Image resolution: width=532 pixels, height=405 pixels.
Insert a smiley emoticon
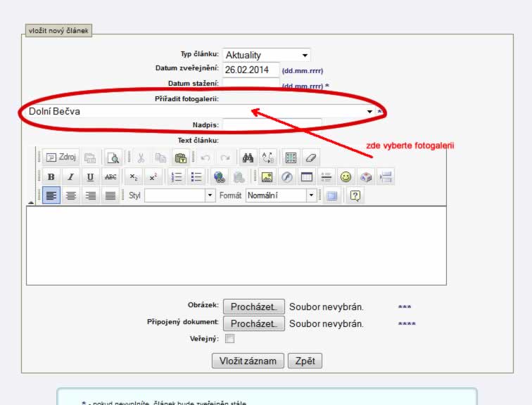point(346,176)
